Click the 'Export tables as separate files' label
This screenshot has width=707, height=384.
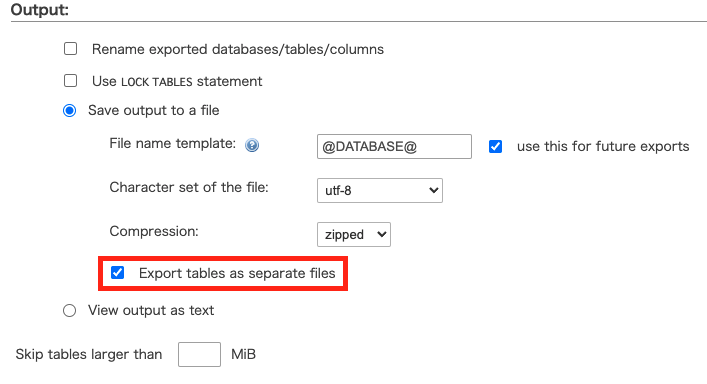click(x=237, y=273)
